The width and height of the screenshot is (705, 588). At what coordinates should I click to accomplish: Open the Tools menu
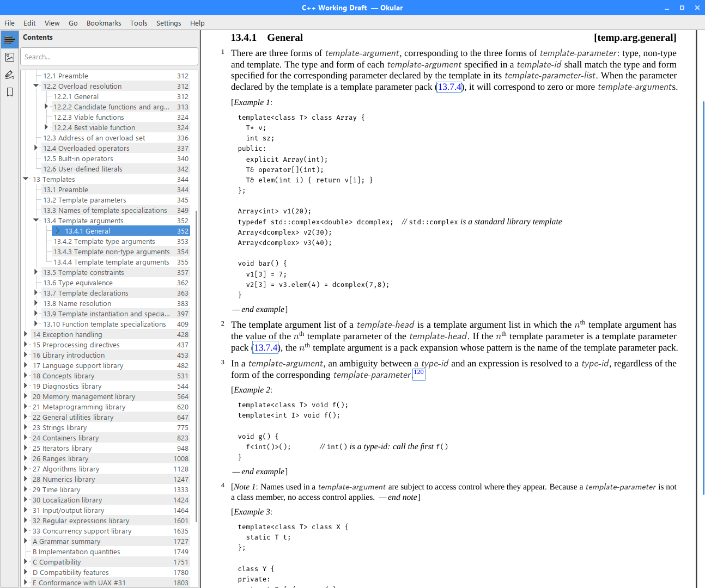click(x=138, y=23)
